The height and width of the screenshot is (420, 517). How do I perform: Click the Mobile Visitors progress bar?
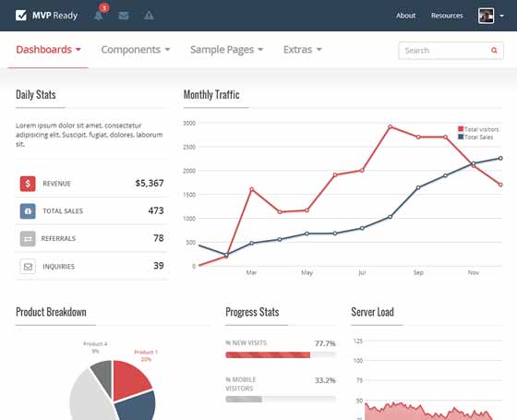281,399
